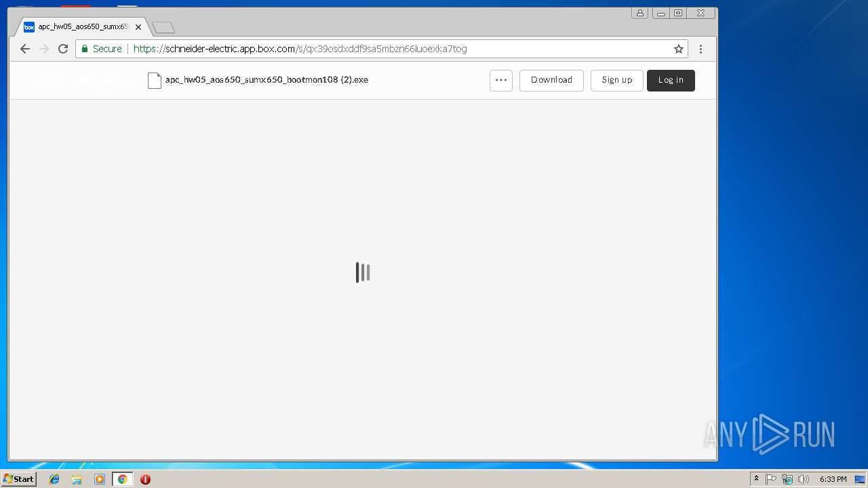
Task: Click the 6:33 PM clock
Action: (833, 479)
